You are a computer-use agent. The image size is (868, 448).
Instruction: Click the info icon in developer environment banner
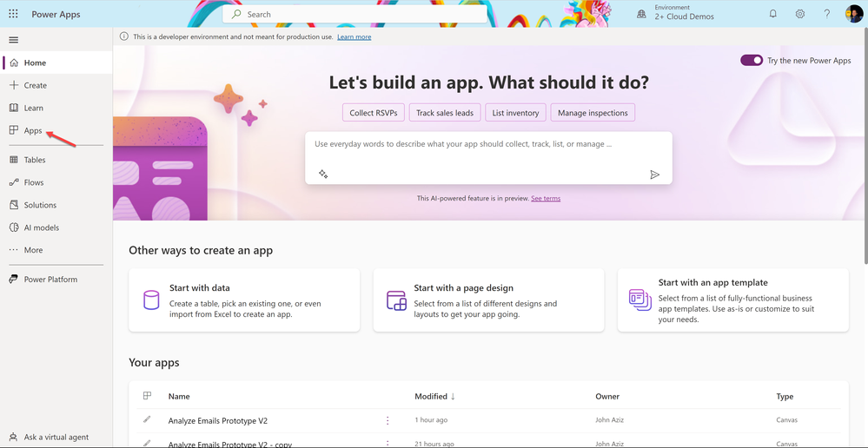click(x=124, y=36)
